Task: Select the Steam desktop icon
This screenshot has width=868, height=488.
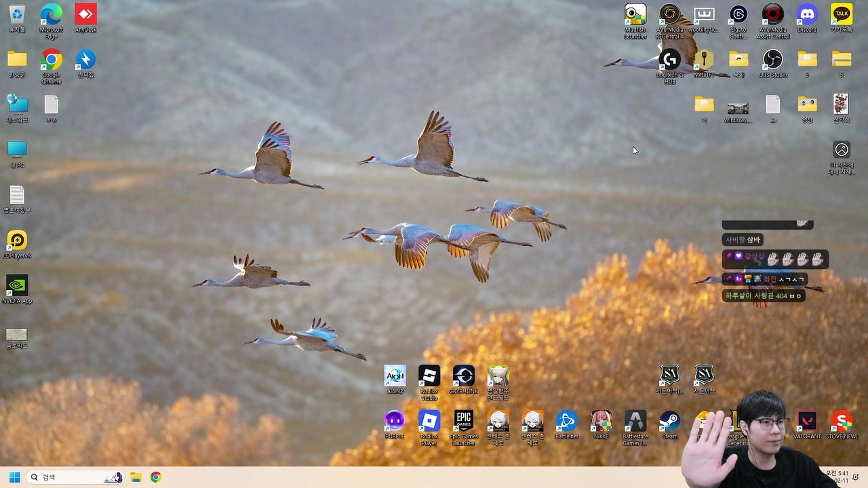Action: click(x=669, y=422)
